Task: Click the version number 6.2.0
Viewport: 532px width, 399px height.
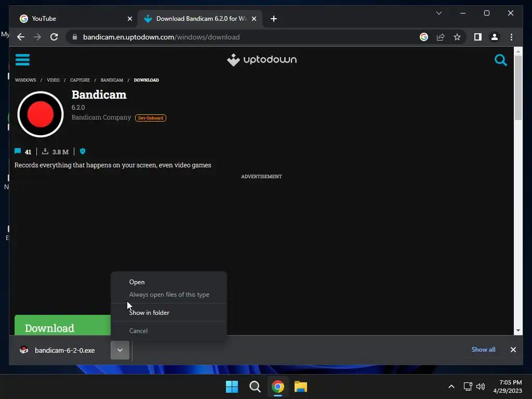Action: click(x=78, y=108)
